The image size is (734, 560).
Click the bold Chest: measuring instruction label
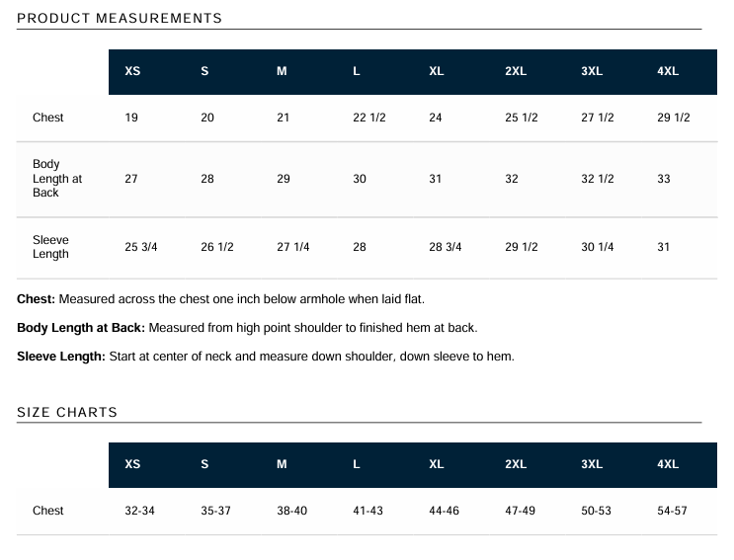pyautogui.click(x=38, y=298)
